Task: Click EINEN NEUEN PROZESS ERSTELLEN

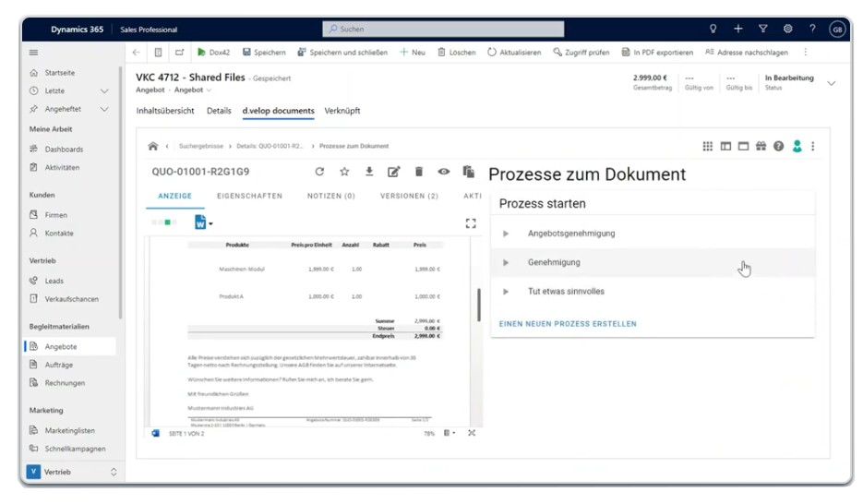Action: click(x=568, y=324)
